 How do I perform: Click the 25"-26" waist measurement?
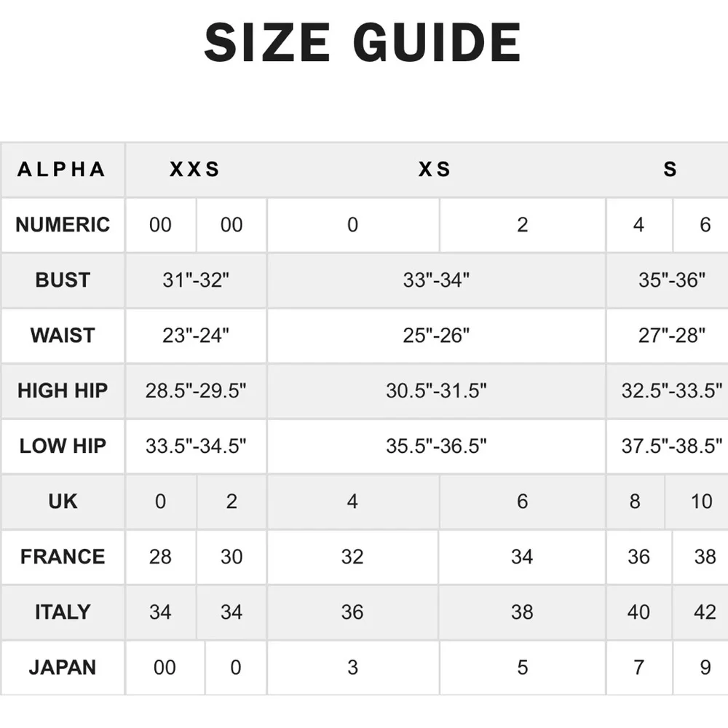pos(436,336)
